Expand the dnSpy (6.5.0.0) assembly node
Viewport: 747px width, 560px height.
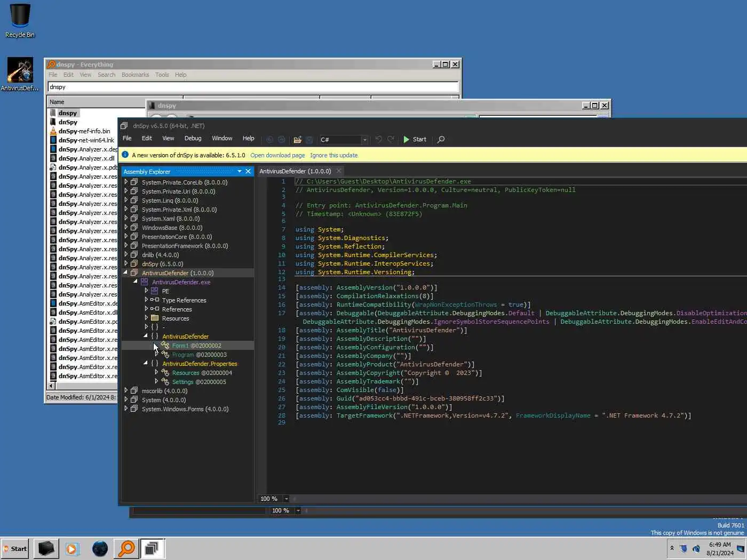click(x=126, y=263)
